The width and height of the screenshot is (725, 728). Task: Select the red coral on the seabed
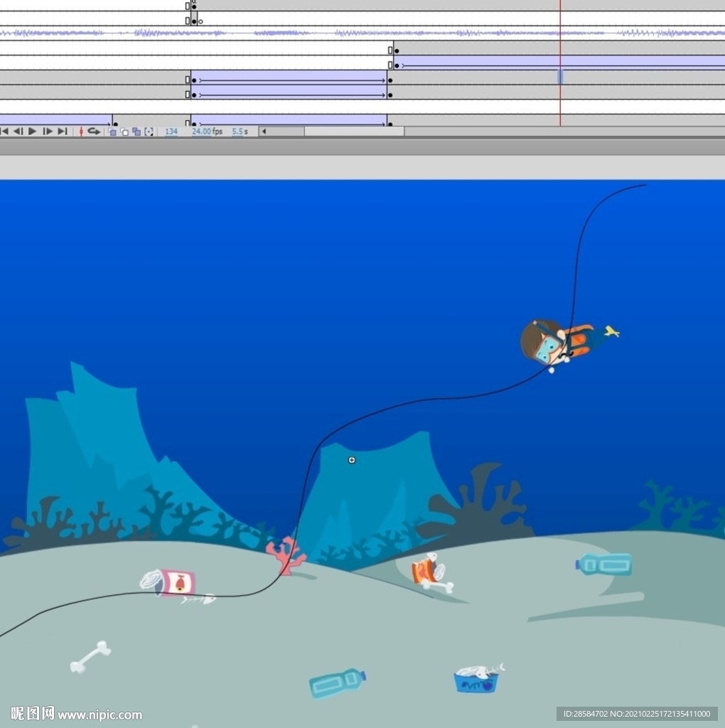tap(286, 555)
